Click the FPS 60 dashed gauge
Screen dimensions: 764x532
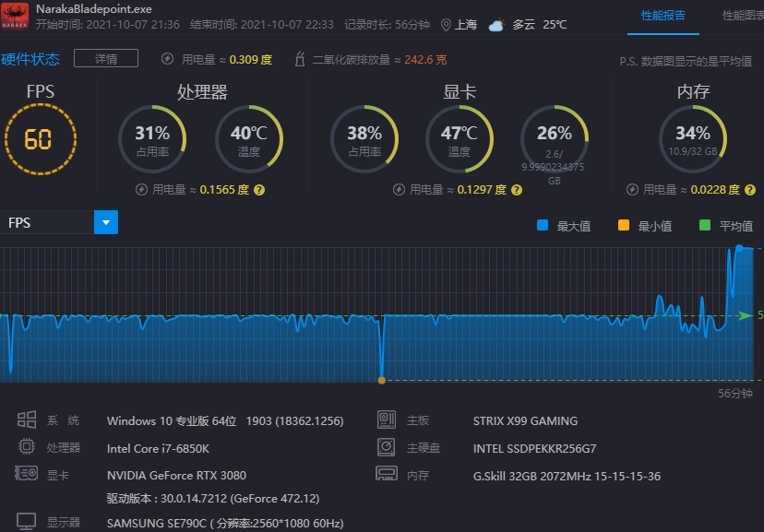tap(41, 139)
